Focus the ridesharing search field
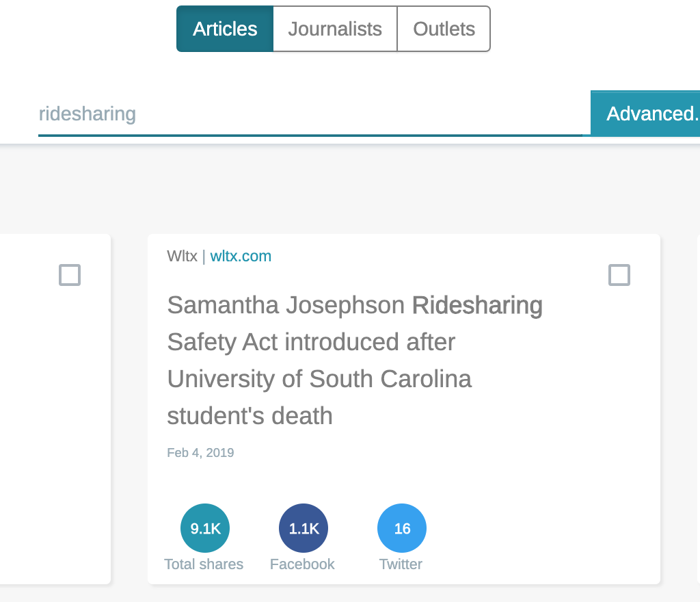 pyautogui.click(x=310, y=114)
